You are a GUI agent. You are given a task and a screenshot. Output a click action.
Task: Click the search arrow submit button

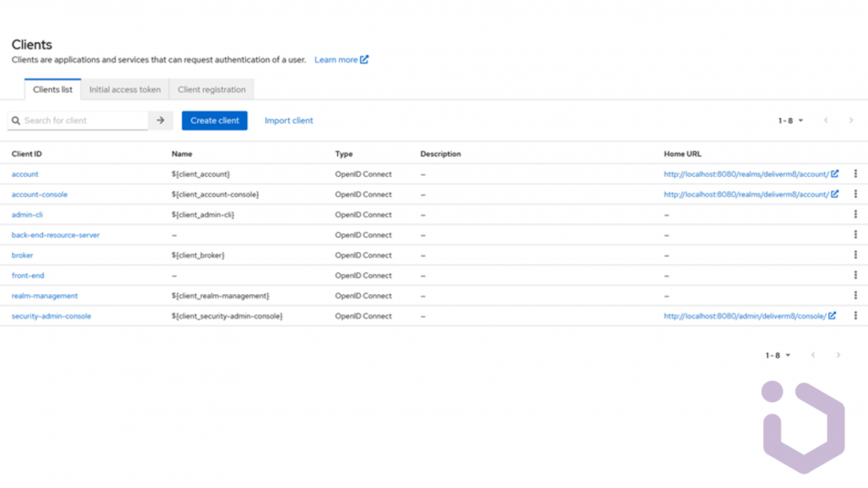(x=160, y=121)
